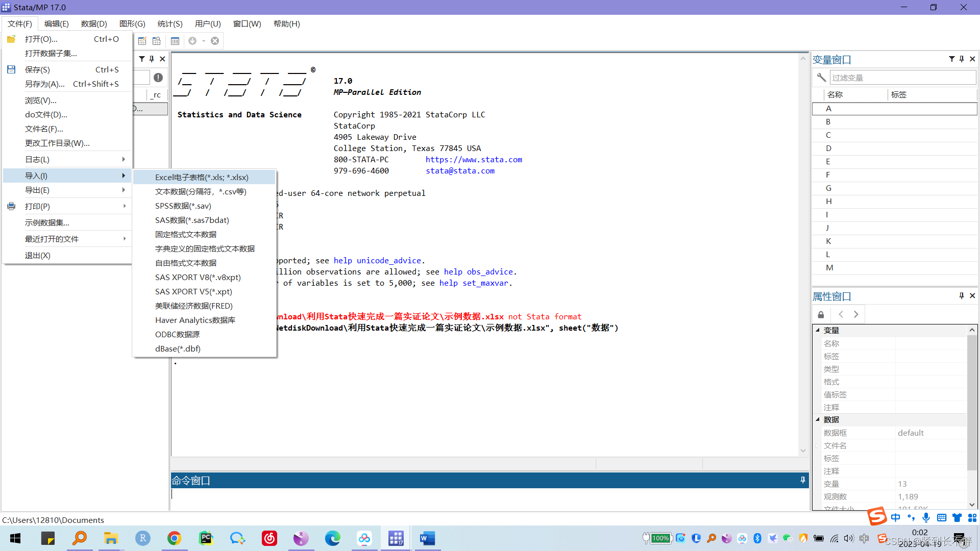
Task: Pin the 变量窗口 panel with its pushpin
Action: [962, 59]
